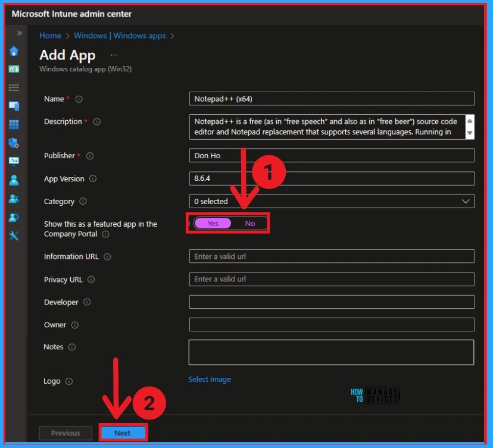Screen dimensions: 493x448
Task: Open Dashboard chart icon in sidebar
Action: click(14, 69)
